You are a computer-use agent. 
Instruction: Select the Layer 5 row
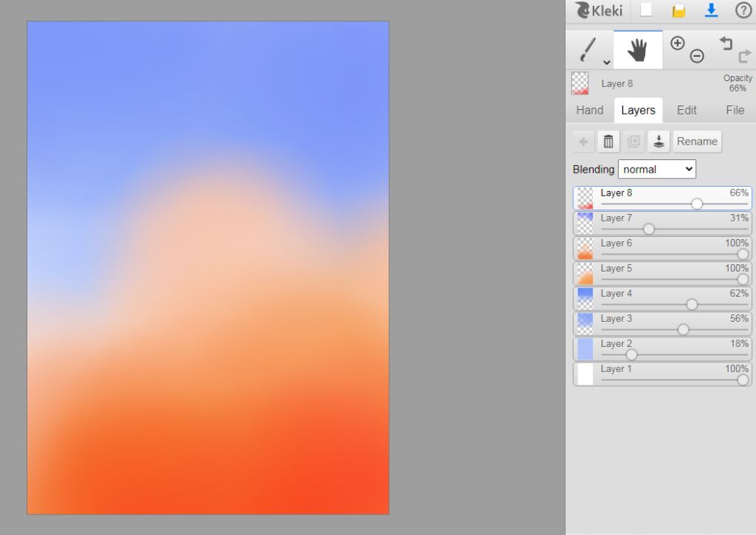point(662,273)
